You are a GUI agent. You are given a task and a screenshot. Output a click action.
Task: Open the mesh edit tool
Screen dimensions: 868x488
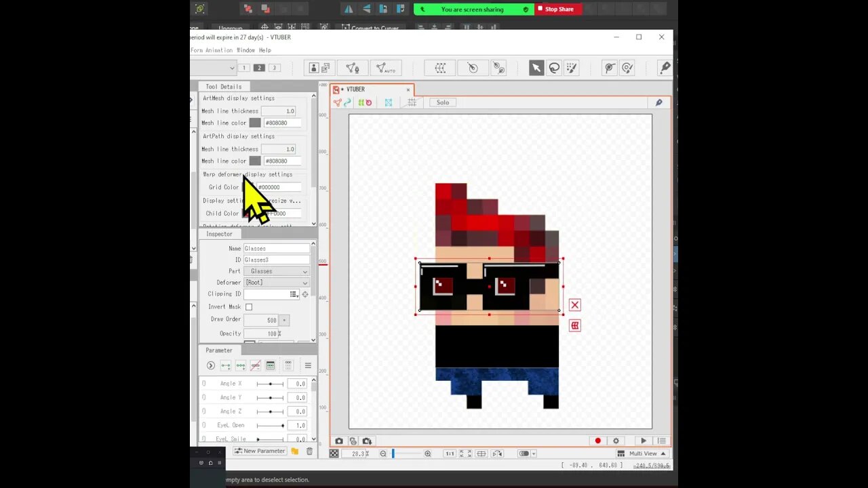(x=353, y=68)
